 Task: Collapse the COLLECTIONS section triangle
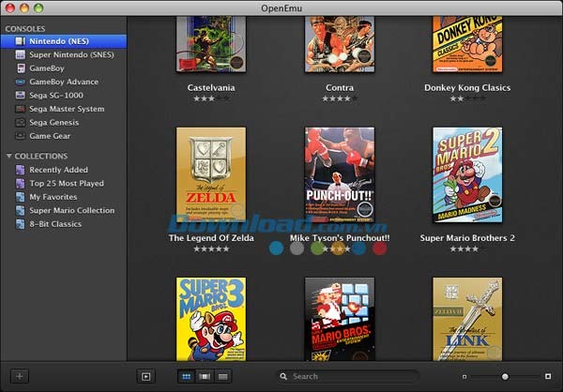pyautogui.click(x=9, y=156)
